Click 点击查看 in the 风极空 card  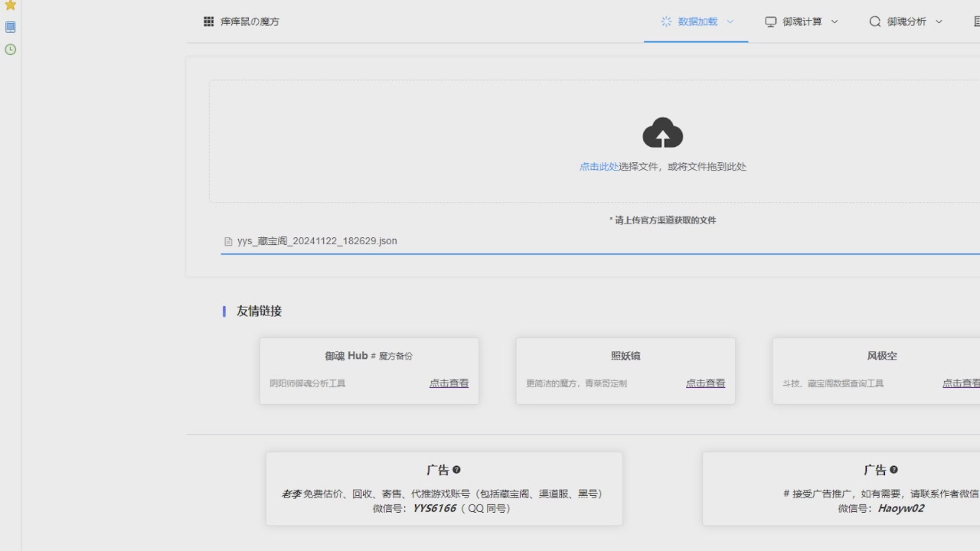(x=961, y=383)
